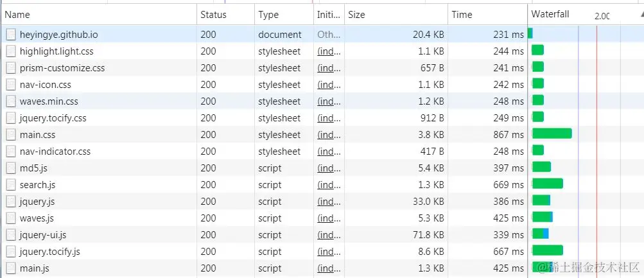644x278 pixels.
Task: Open initiator link of search.js row
Action: (329, 185)
